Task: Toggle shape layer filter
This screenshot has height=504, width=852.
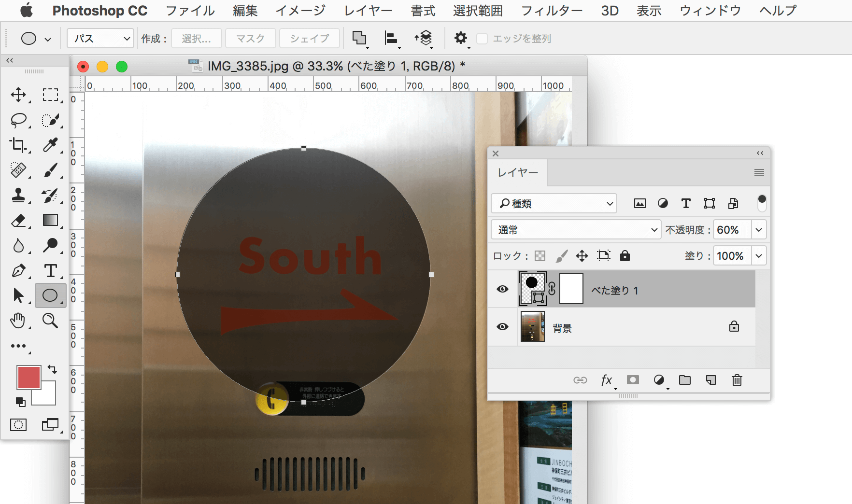Action: [709, 204]
